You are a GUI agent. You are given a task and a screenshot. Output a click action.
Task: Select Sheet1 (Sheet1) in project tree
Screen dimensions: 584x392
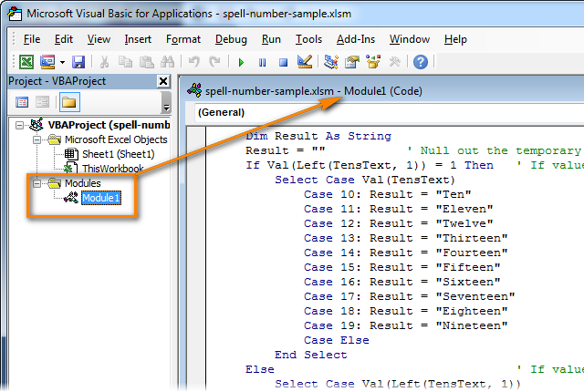click(x=115, y=154)
